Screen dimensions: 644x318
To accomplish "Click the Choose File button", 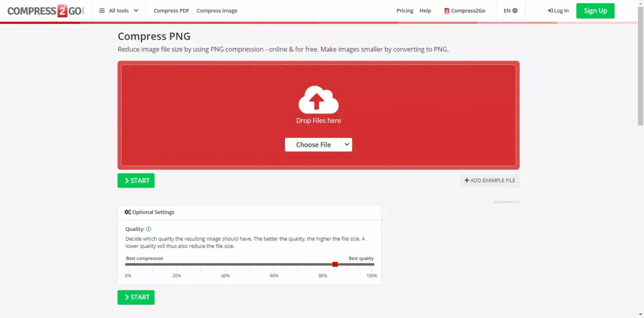I will (313, 144).
